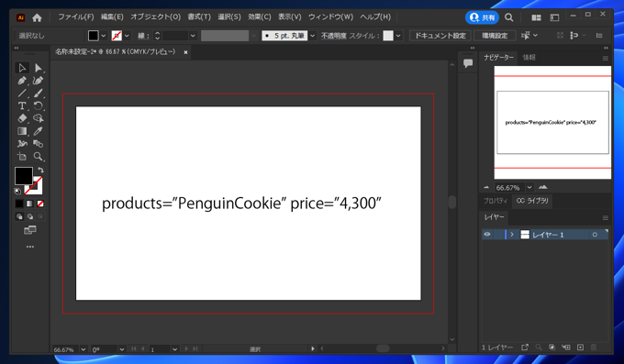Expand レイヤー 1 sublayers

pyautogui.click(x=512, y=235)
